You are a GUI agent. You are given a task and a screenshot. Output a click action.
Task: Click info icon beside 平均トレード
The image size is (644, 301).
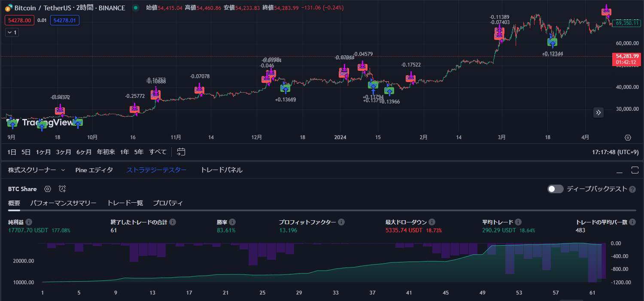click(518, 222)
